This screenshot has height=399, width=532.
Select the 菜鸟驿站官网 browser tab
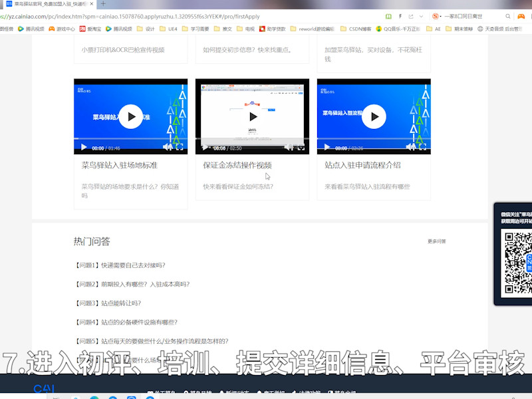51,4
